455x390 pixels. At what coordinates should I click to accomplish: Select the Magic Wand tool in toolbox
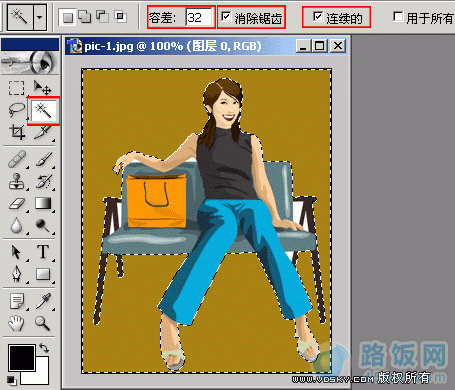[x=43, y=111]
